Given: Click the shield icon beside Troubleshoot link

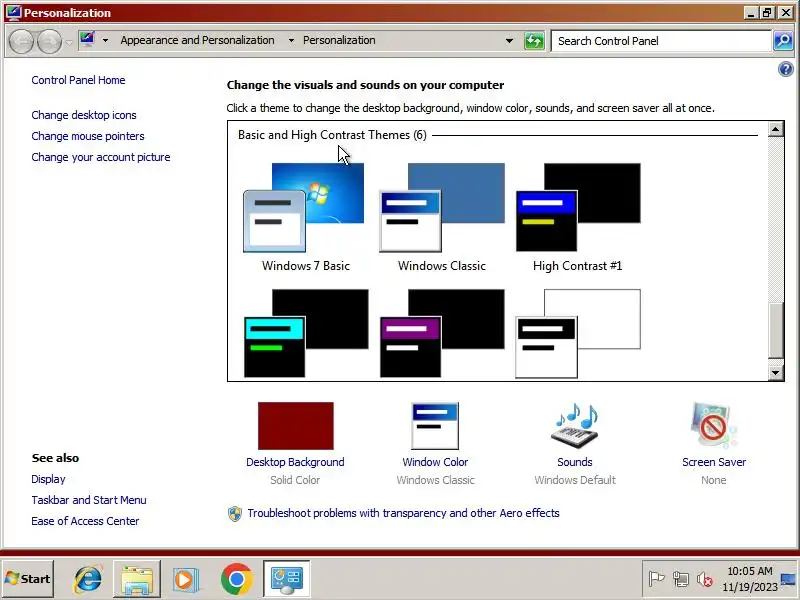Looking at the screenshot, I should point(235,513).
